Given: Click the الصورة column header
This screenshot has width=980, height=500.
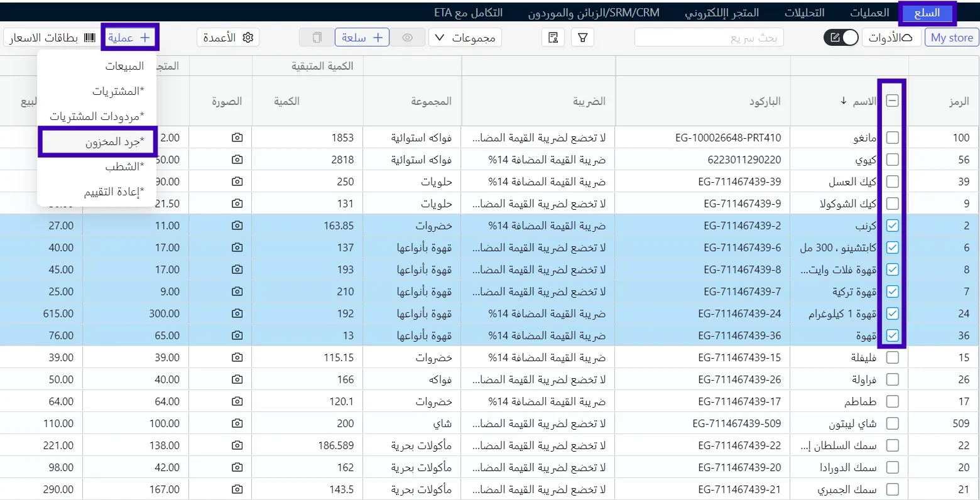Looking at the screenshot, I should 220,101.
